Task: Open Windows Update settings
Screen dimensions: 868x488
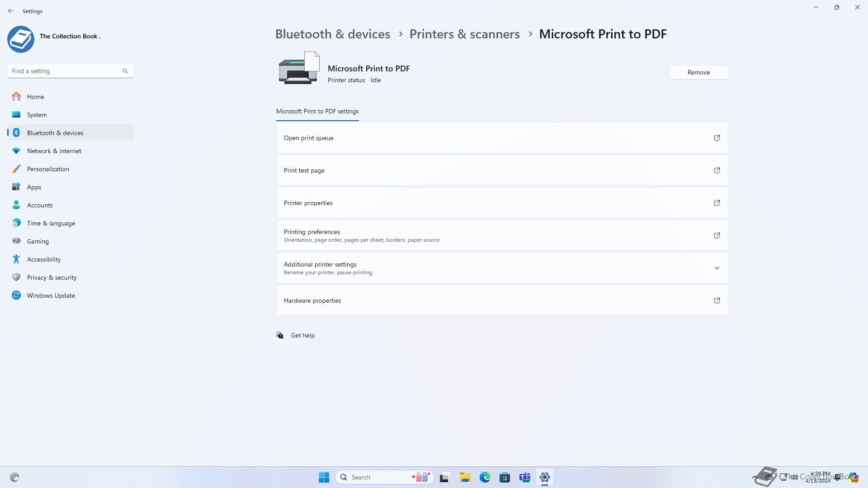Action: tap(70, 296)
